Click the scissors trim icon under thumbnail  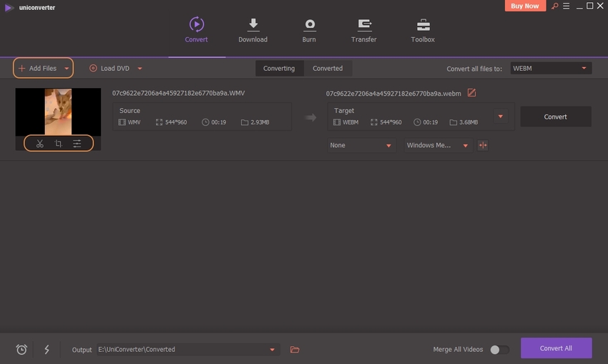pos(40,144)
